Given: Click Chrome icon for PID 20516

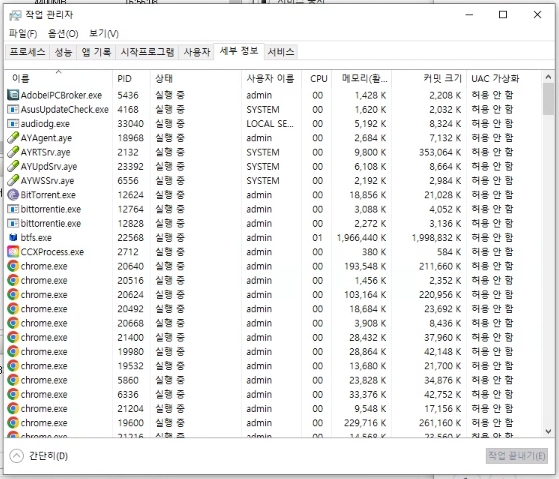Looking at the screenshot, I should (13, 280).
